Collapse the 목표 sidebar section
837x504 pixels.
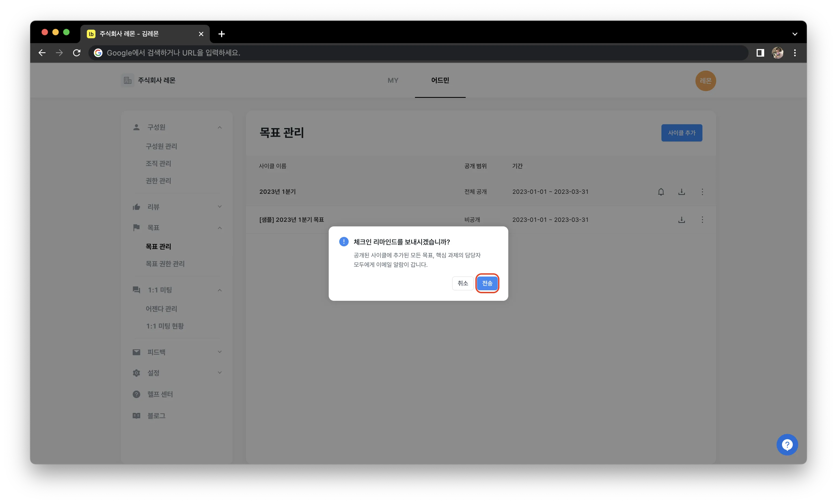pyautogui.click(x=219, y=228)
